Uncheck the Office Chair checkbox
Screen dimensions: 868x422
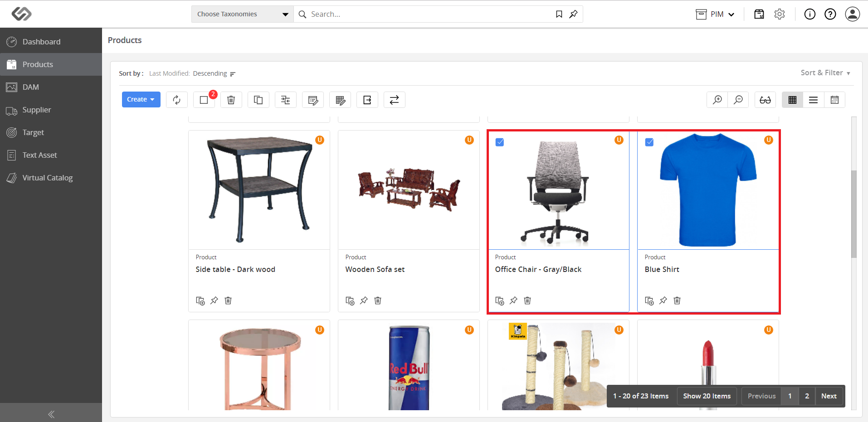tap(500, 142)
